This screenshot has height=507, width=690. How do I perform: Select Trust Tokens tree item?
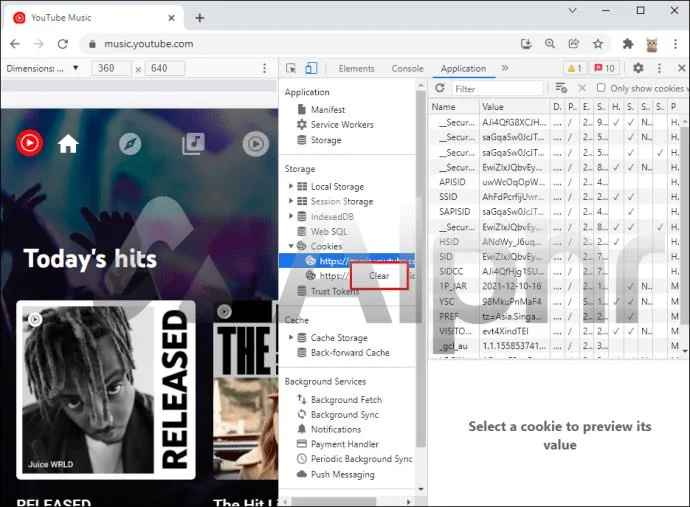[334, 291]
